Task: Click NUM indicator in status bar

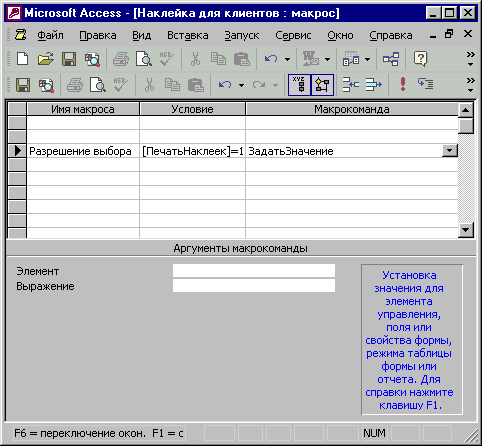Action: 374,433
